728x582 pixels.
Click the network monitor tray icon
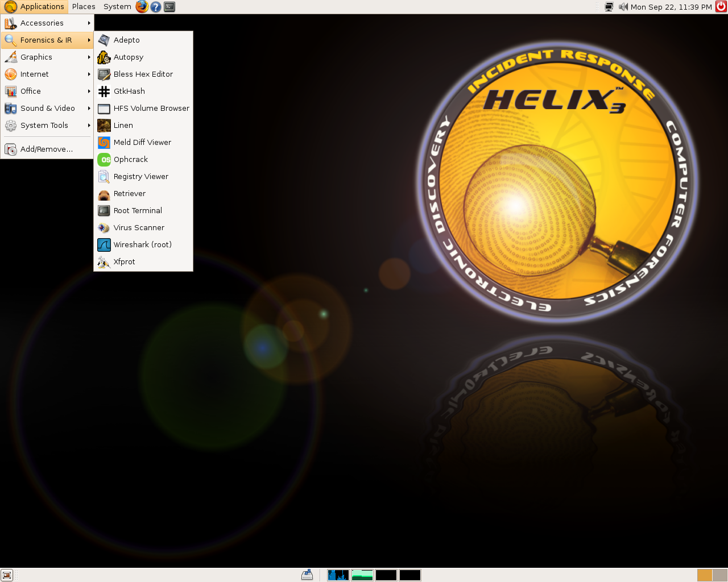(x=609, y=7)
